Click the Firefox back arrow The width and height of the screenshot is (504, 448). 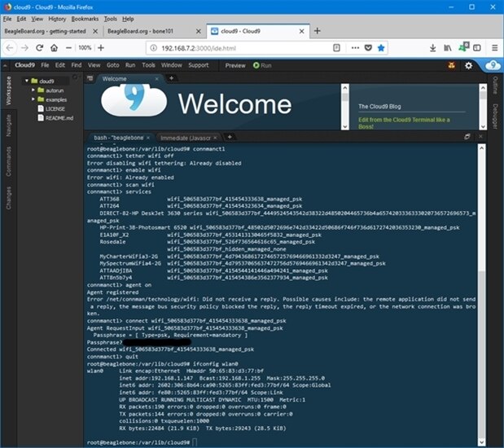10,48
